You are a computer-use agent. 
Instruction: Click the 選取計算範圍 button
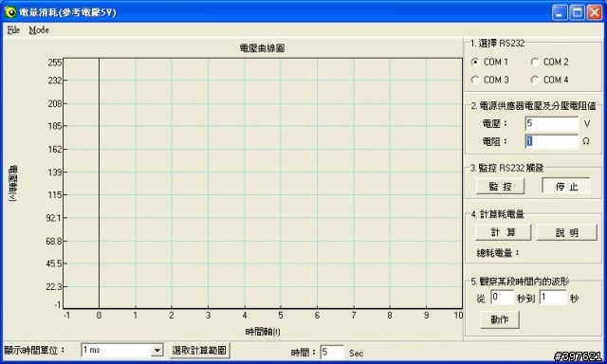coord(199,351)
